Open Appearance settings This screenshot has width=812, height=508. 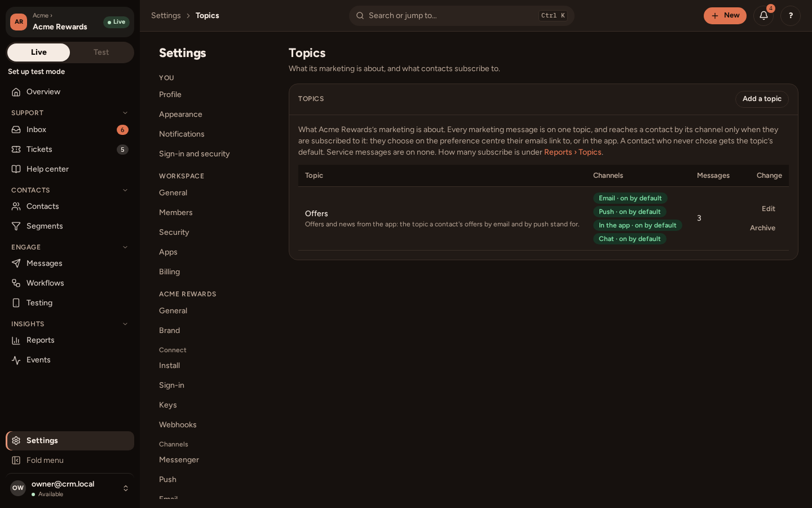[180, 115]
